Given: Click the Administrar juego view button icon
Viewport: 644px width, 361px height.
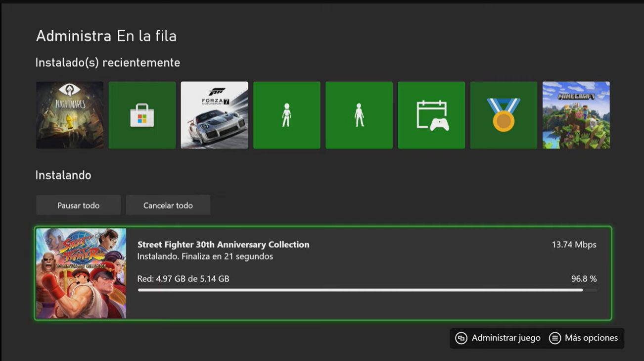Looking at the screenshot, I should coord(461,338).
